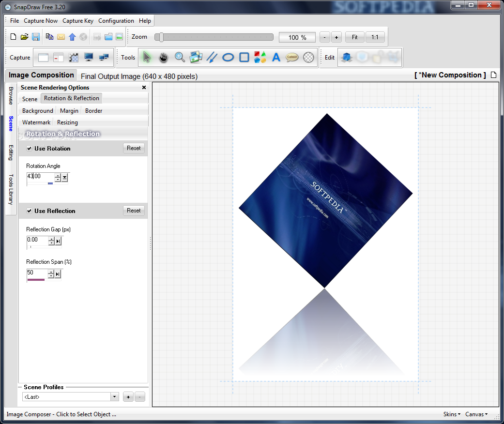Click the landscape picture icon in top toolbar
The width and height of the screenshot is (504, 424).
coord(119,37)
